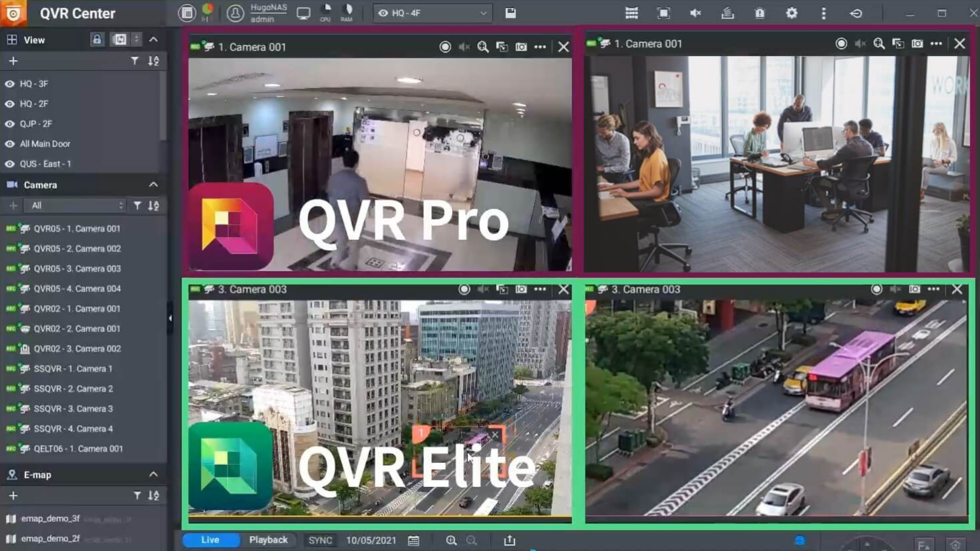This screenshot has width=980, height=551.
Task: Add a new E-map
Action: click(13, 495)
